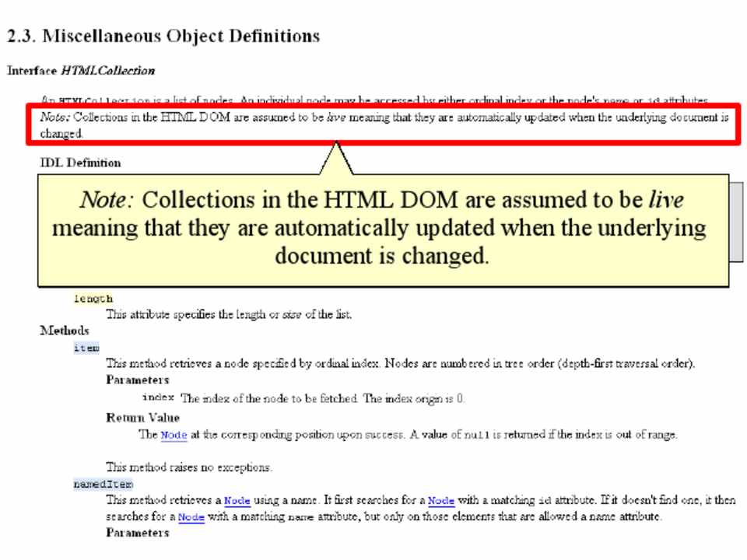This screenshot has height=560, width=747.
Task: Click the Parameters heading under item
Action: [x=138, y=380]
